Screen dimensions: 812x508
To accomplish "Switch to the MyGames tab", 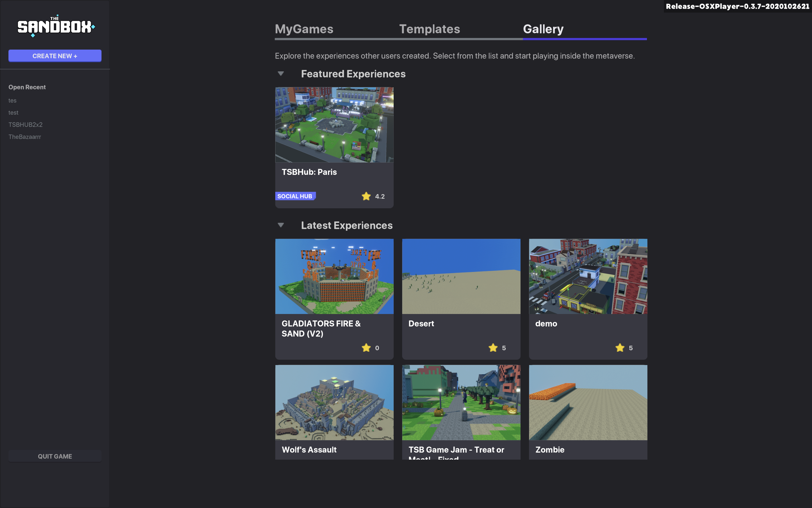I will (304, 29).
